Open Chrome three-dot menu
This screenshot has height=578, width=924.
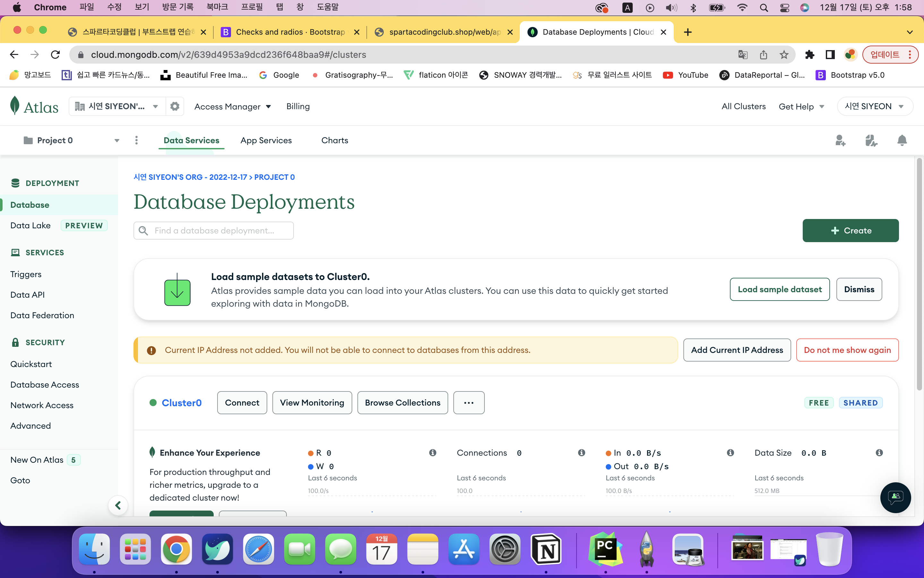point(910,55)
